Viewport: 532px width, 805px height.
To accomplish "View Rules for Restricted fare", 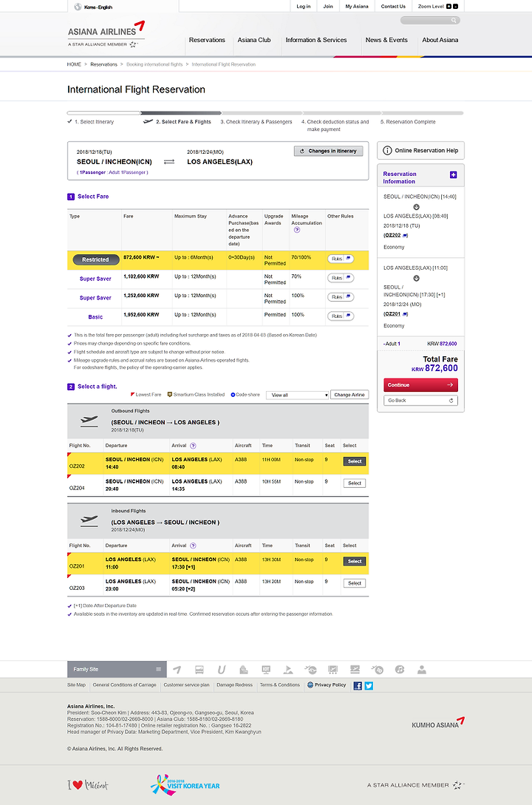I will click(x=341, y=259).
